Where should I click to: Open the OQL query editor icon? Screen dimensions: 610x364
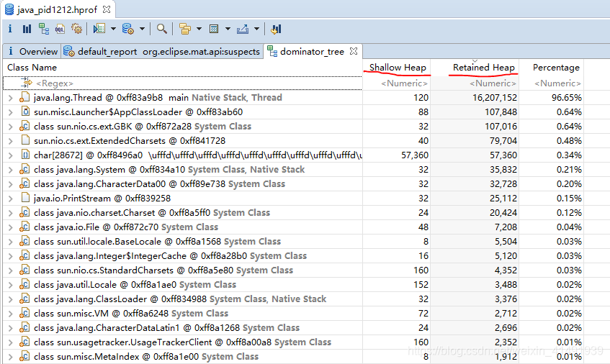[x=60, y=29]
